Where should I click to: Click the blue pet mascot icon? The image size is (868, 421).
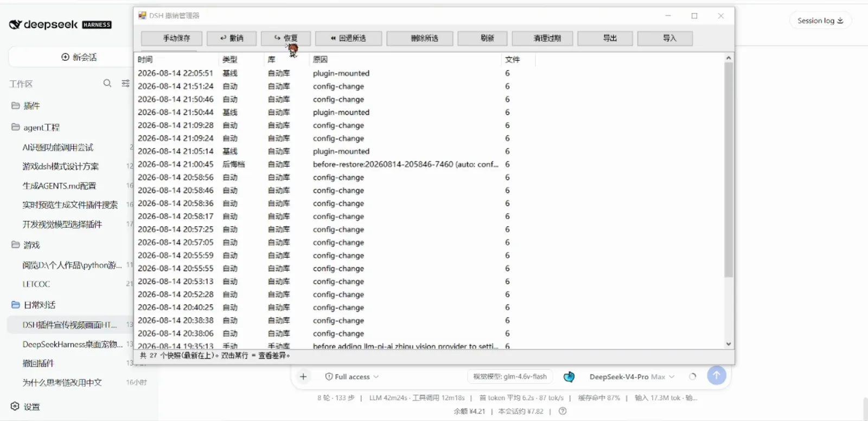[569, 377]
